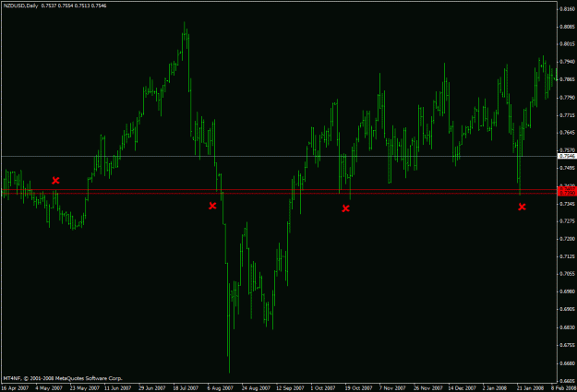Click the 0.8085 price scale label
The image size is (577, 392).
click(x=567, y=27)
